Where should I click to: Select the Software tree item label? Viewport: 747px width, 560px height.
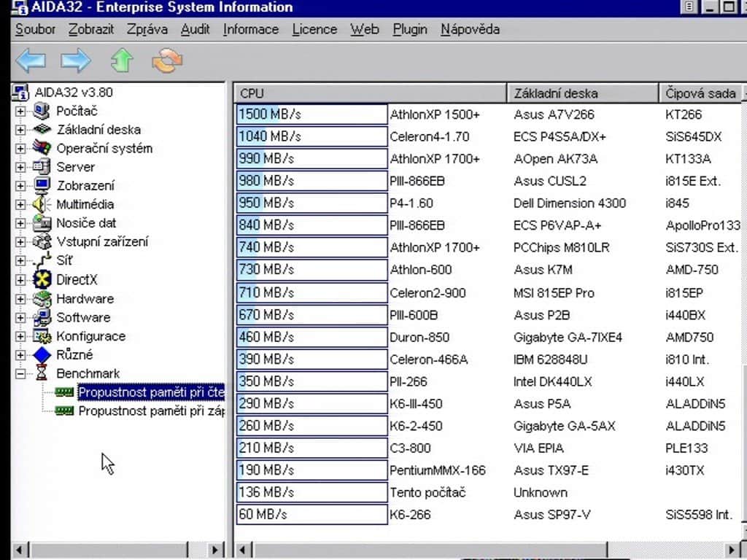point(83,317)
